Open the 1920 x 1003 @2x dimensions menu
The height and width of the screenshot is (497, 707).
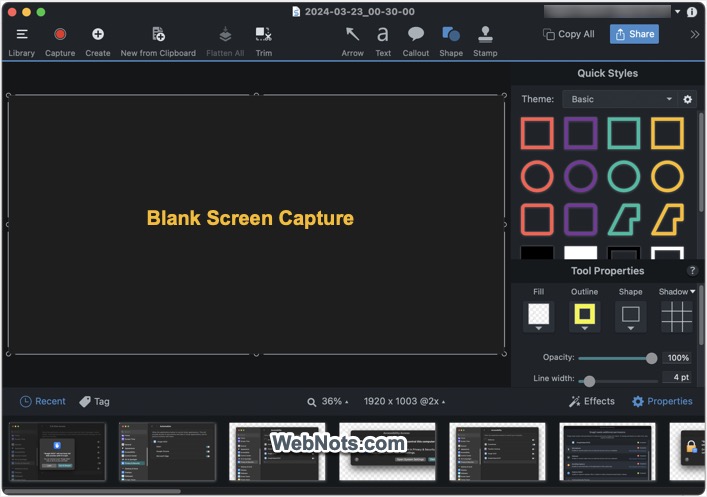click(x=404, y=401)
